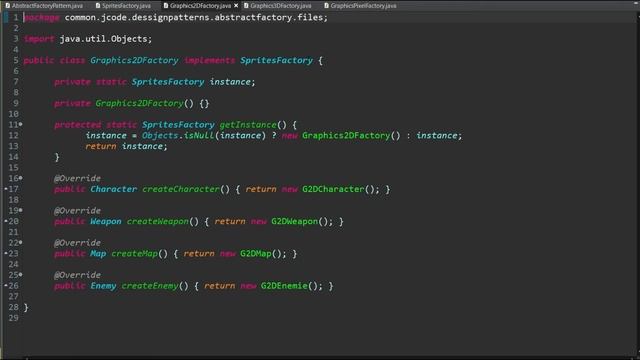The width and height of the screenshot is (640, 360).
Task: Click the override marker beside line 26
Action: [x=6, y=285]
